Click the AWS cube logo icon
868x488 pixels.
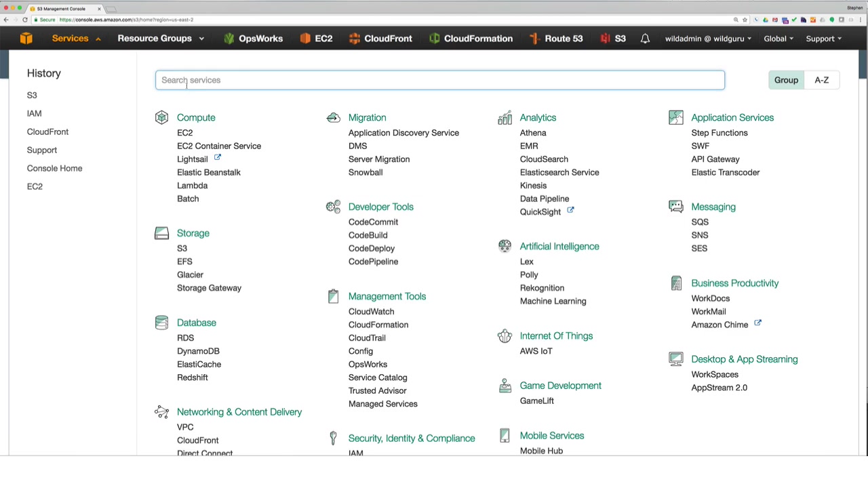(26, 39)
